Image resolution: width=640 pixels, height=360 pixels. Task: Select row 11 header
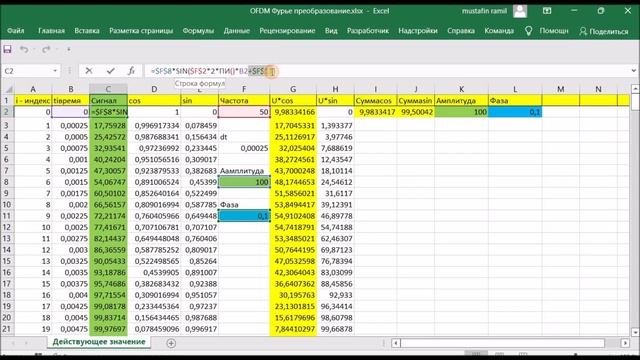click(x=7, y=216)
